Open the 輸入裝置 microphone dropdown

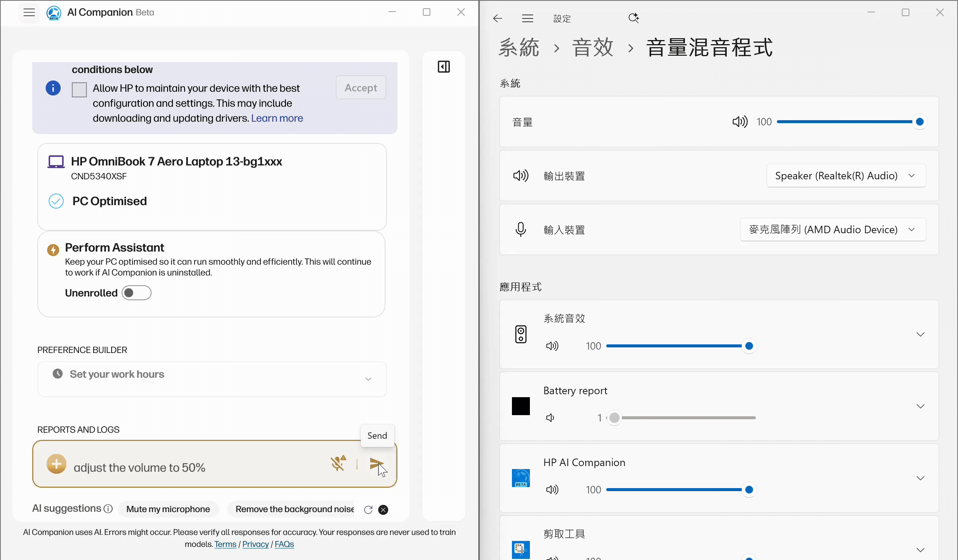[833, 229]
